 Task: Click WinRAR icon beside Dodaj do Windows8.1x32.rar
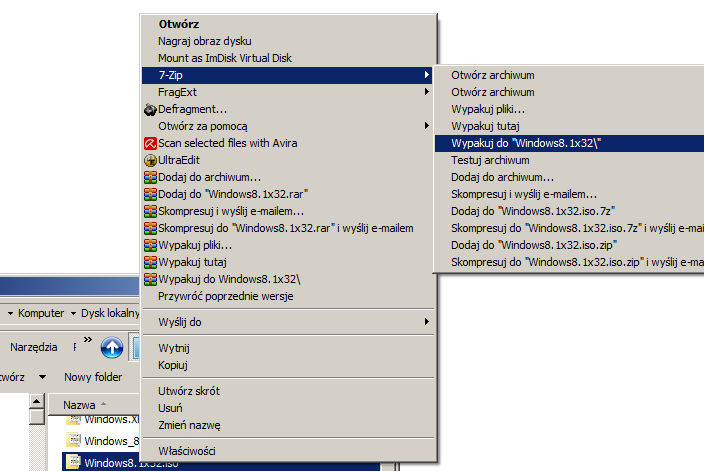point(150,195)
